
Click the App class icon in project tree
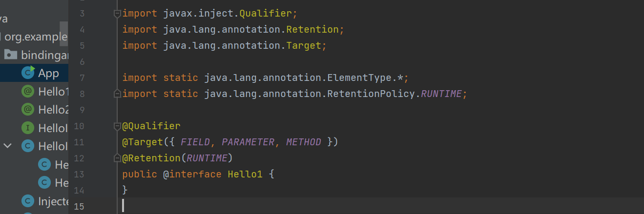point(28,73)
